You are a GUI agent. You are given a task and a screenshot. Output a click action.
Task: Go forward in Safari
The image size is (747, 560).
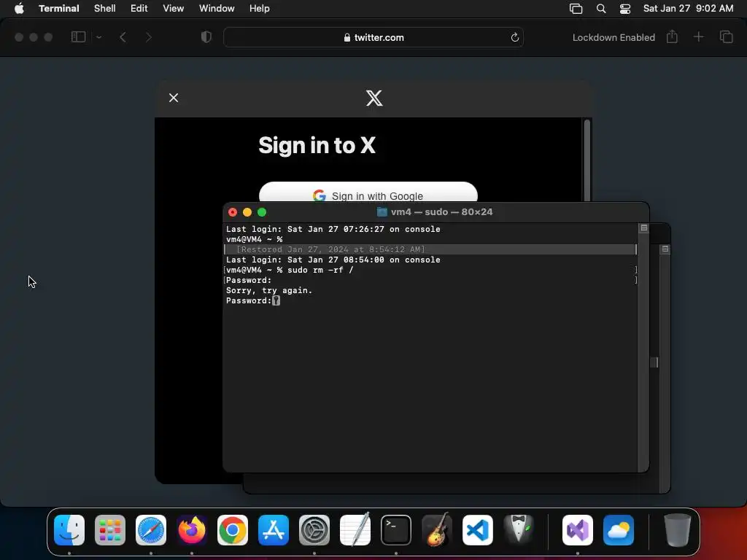tap(149, 37)
